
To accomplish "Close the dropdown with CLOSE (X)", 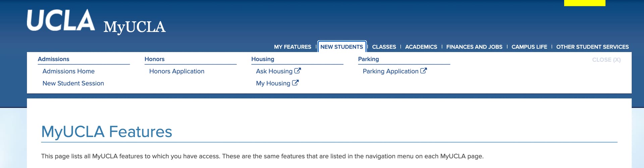I will point(606,60).
